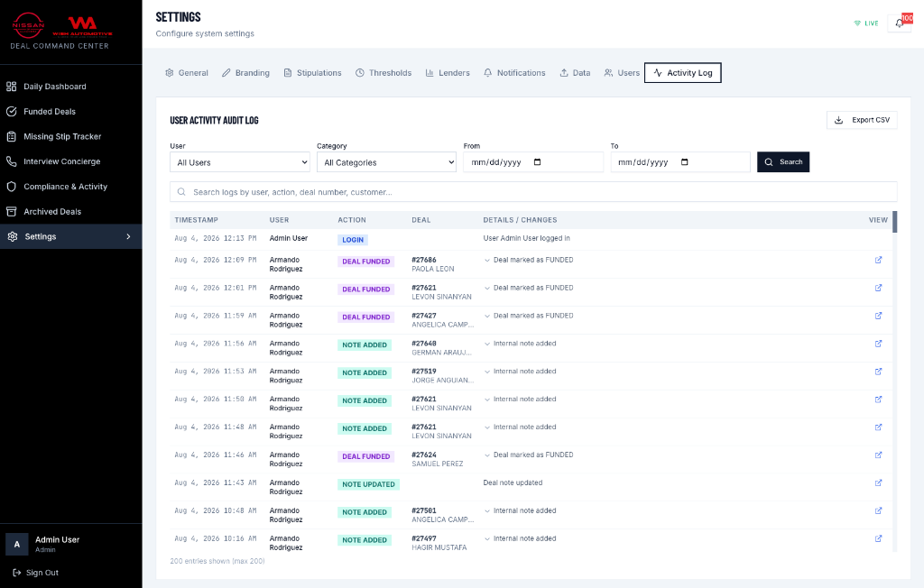
Task: Open view link for deal #27624 row
Action: pos(878,455)
